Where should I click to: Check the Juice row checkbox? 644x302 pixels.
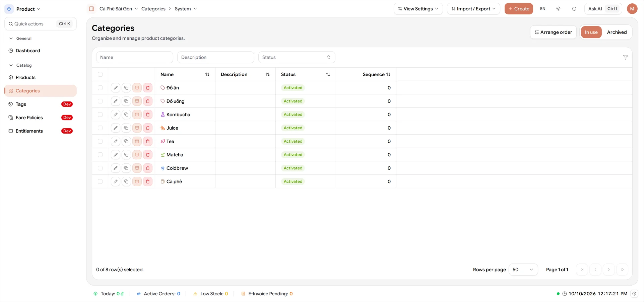[100, 128]
